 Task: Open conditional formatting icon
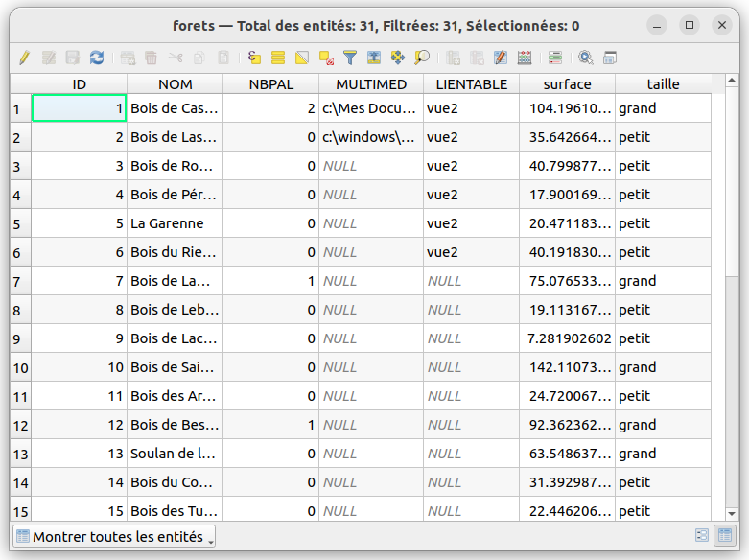click(x=555, y=58)
